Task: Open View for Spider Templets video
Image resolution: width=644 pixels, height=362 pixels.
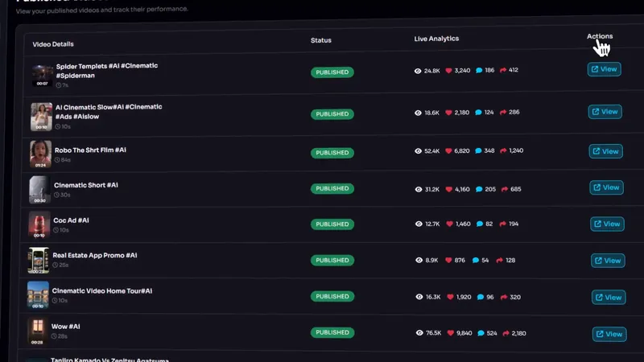Action: (605, 69)
